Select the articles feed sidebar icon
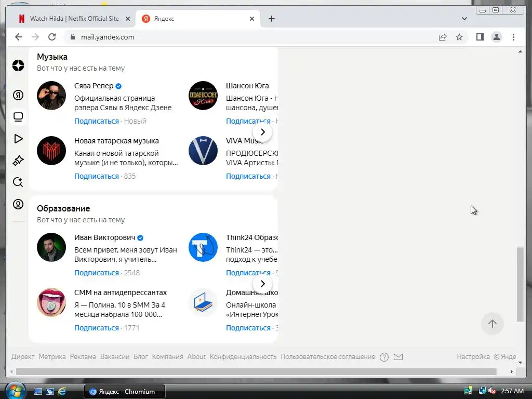Image resolution: width=532 pixels, height=399 pixels. point(18,117)
